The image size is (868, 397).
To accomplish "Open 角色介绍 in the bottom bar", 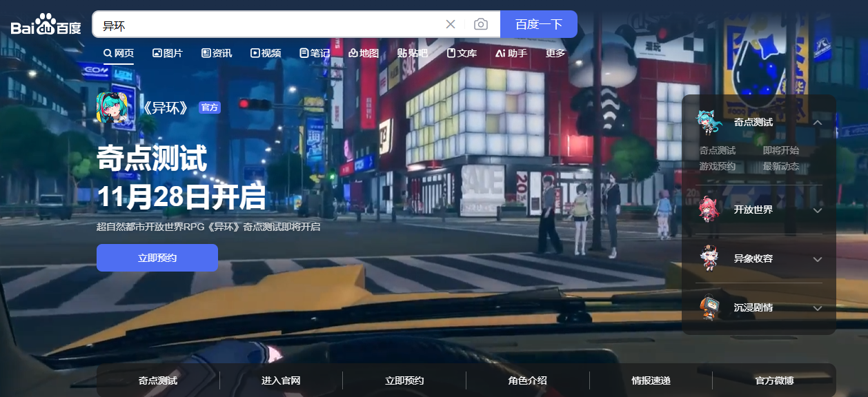I will [x=528, y=380].
